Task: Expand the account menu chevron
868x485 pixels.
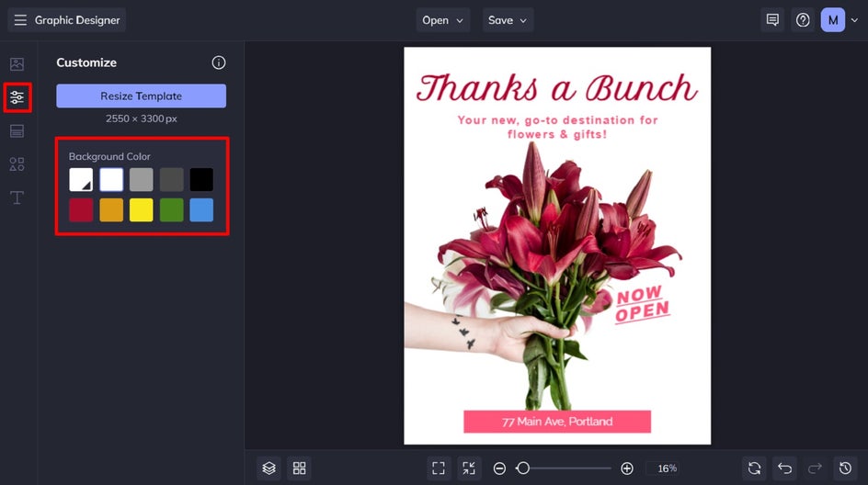Action: click(x=855, y=20)
